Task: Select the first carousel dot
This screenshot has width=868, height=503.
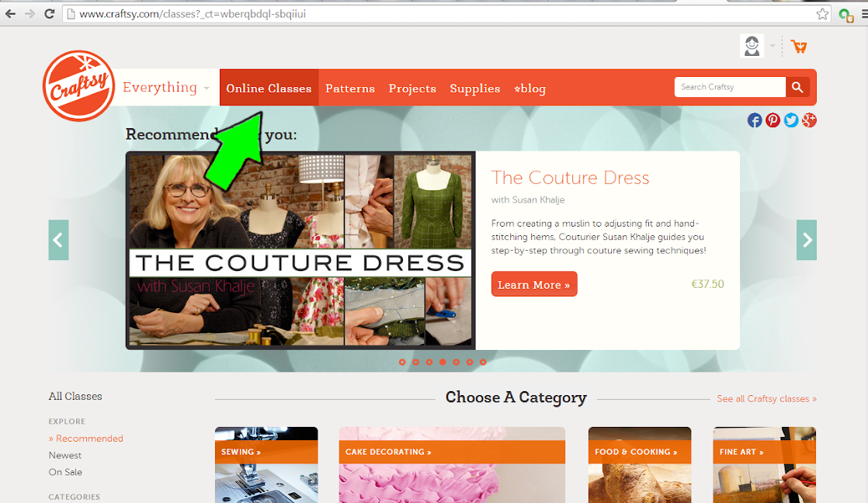Action: [402, 362]
